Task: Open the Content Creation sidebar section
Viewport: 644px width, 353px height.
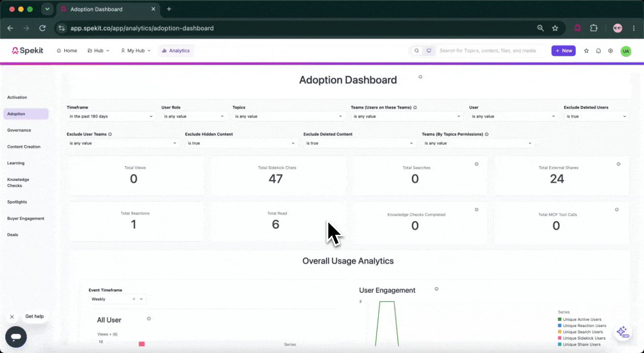Action: (x=24, y=147)
